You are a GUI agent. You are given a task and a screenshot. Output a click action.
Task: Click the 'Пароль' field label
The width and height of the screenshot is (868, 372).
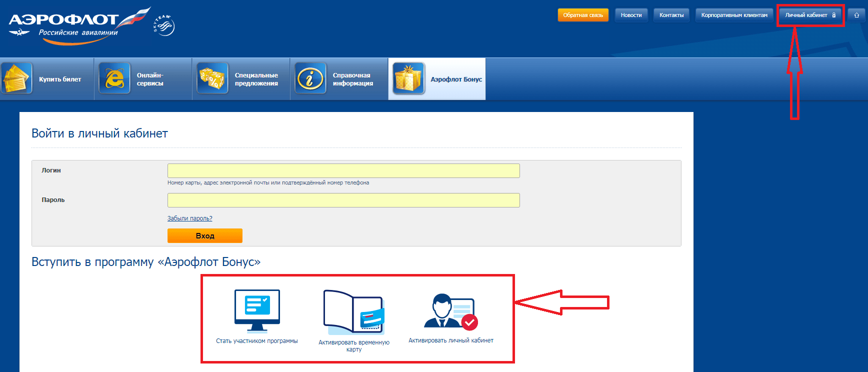tap(53, 200)
